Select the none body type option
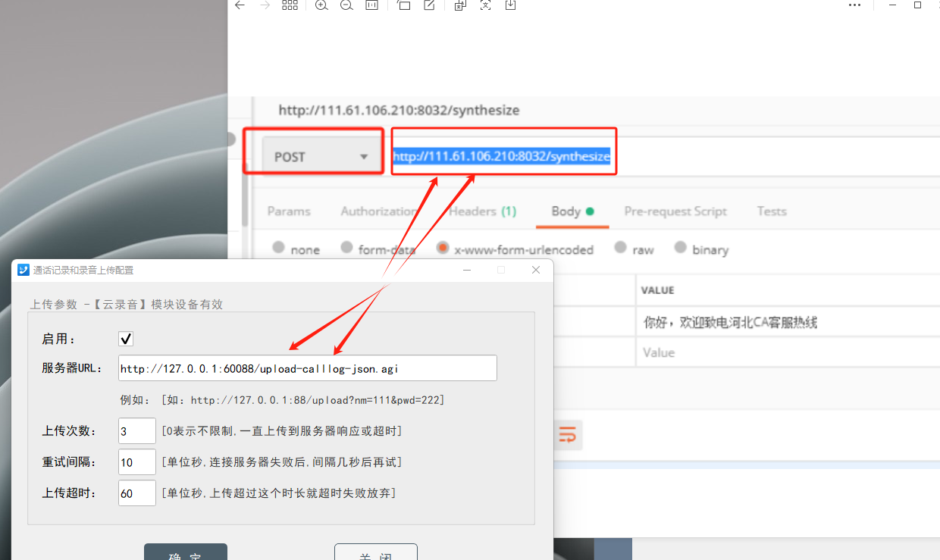 [279, 248]
